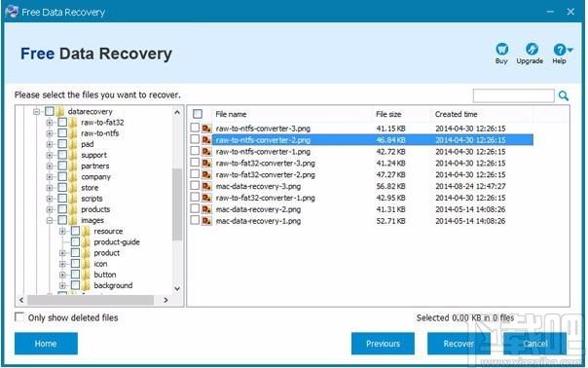This screenshot has width=588, height=368.
Task: Minimize the Free Data Recovery window
Action: pos(550,12)
